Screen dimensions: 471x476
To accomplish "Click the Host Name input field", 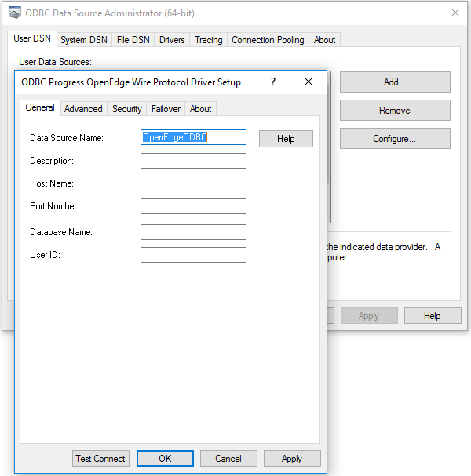I will [193, 183].
